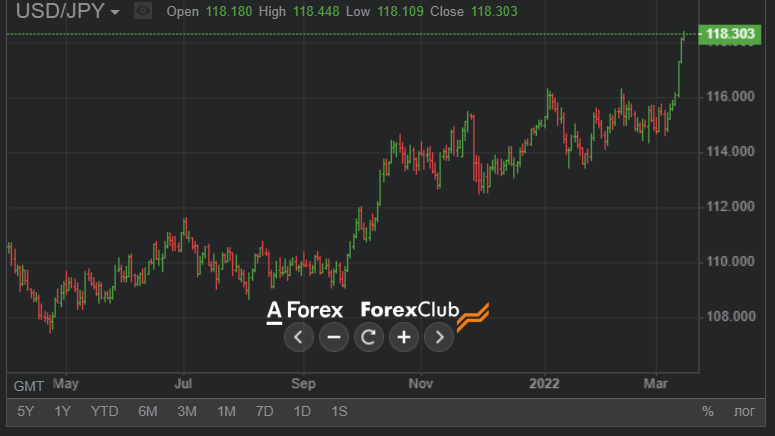
Task: Zoom out with the minus button
Action: pyautogui.click(x=334, y=337)
